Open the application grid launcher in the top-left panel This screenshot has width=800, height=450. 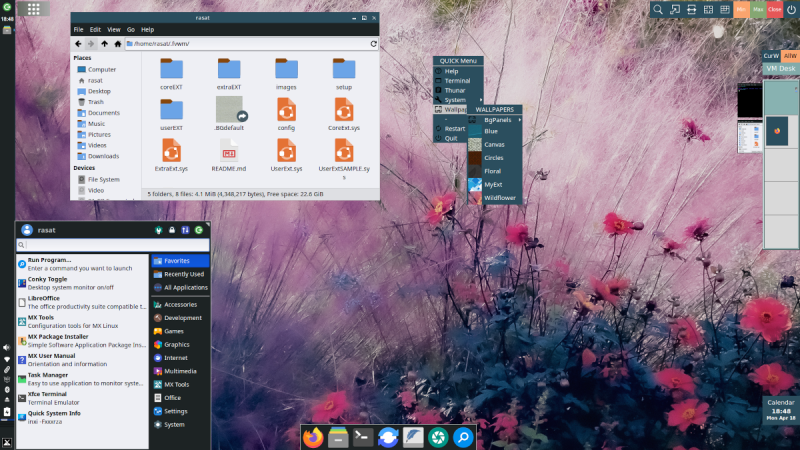coord(33,9)
